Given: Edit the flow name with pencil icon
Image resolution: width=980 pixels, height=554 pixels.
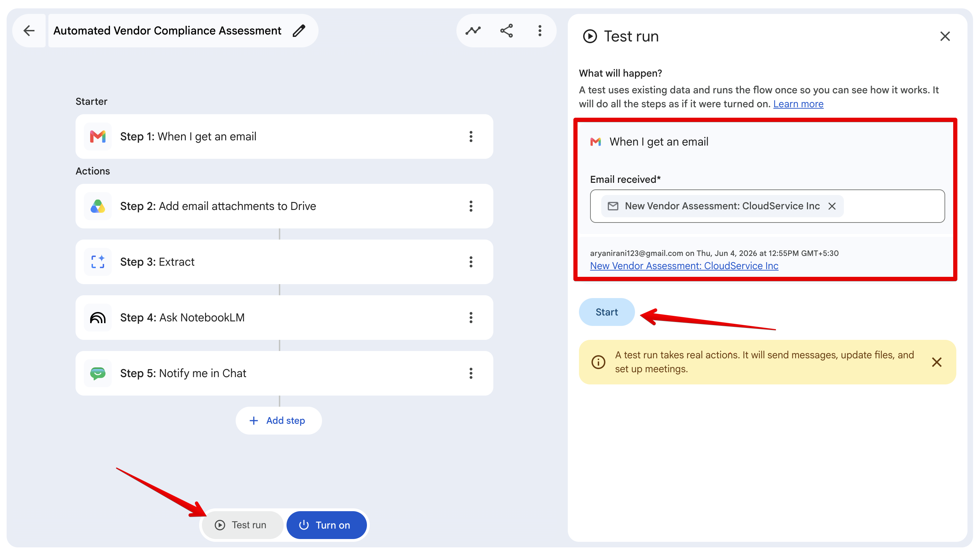Looking at the screenshot, I should pos(299,31).
